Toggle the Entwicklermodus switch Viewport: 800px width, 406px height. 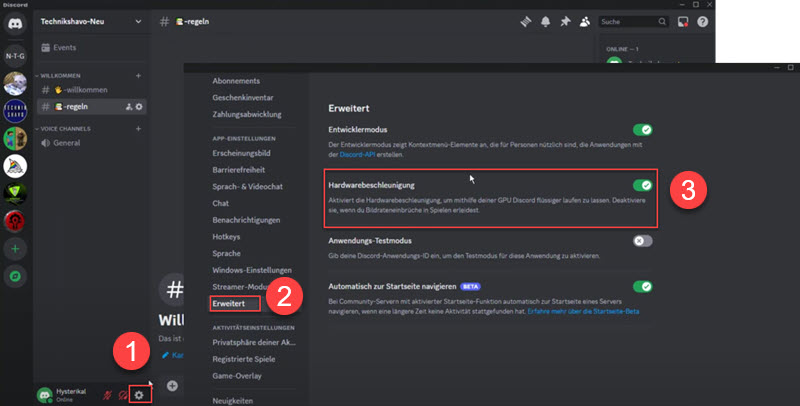click(x=642, y=130)
